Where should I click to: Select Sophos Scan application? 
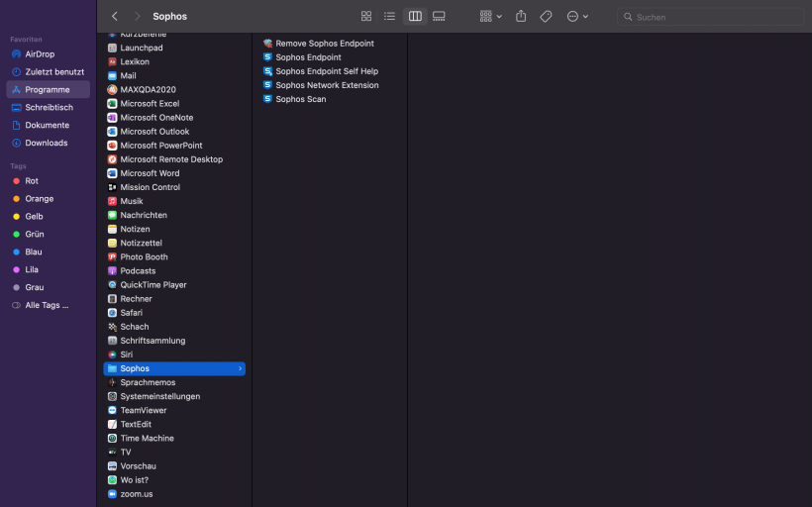300,99
